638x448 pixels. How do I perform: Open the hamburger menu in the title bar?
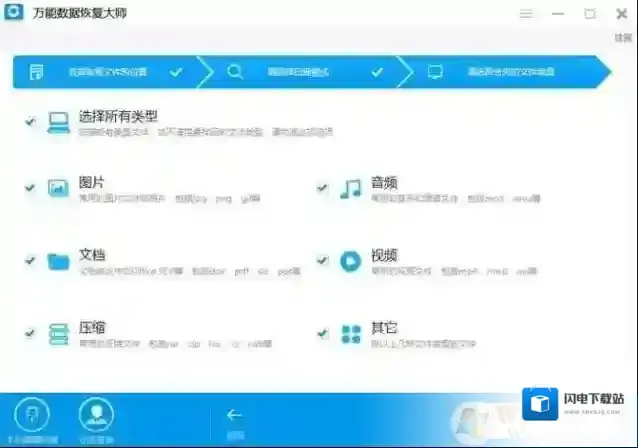click(526, 14)
